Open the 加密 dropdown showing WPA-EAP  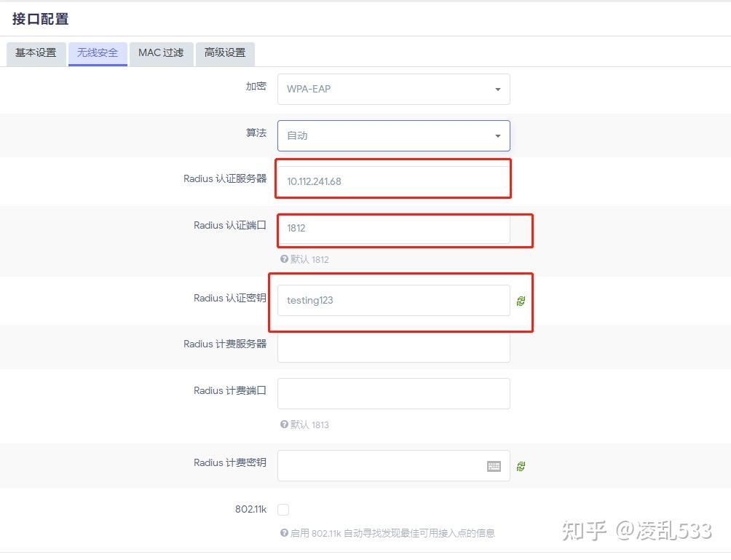coord(393,89)
